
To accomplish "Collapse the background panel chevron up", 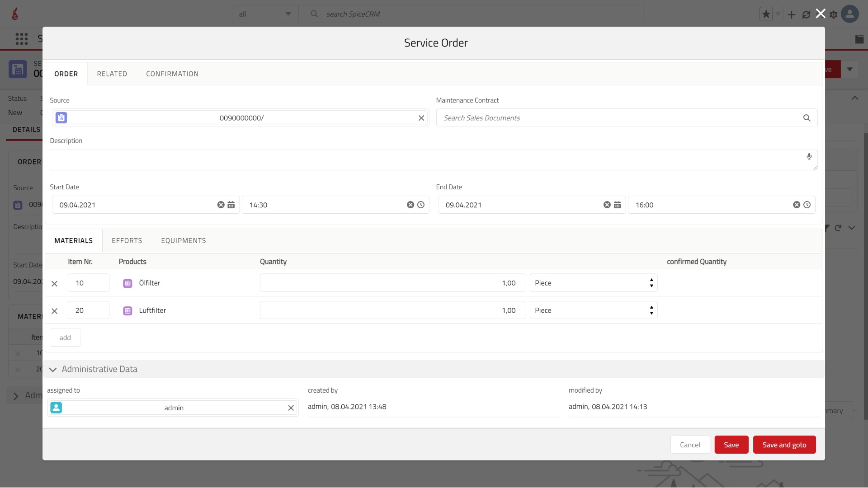I will (x=855, y=98).
